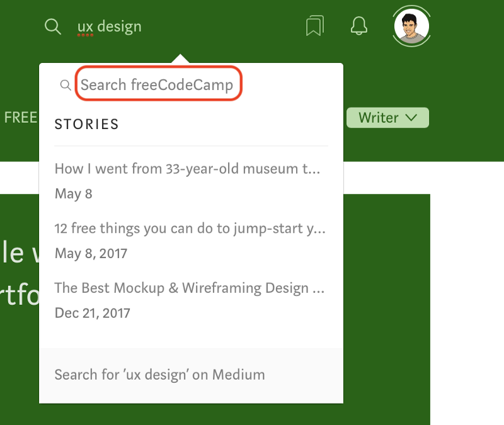This screenshot has width=504, height=425.
Task: Click your profile avatar picture
Action: pos(411,26)
